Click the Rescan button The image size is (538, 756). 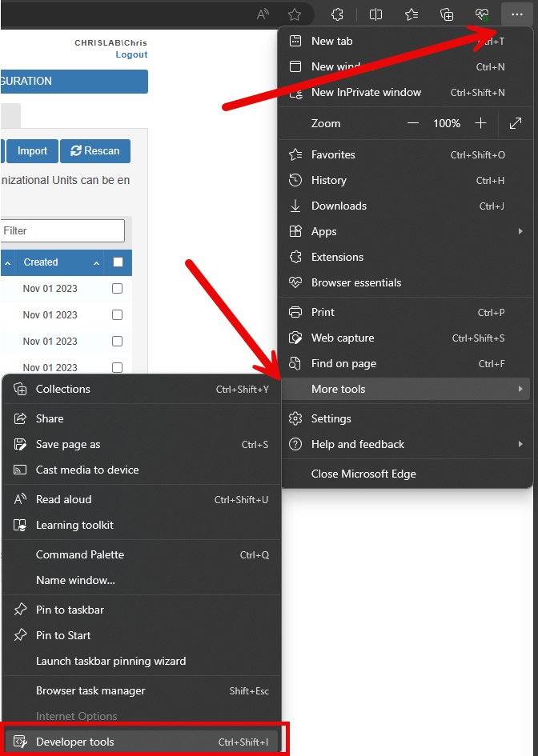click(x=95, y=151)
